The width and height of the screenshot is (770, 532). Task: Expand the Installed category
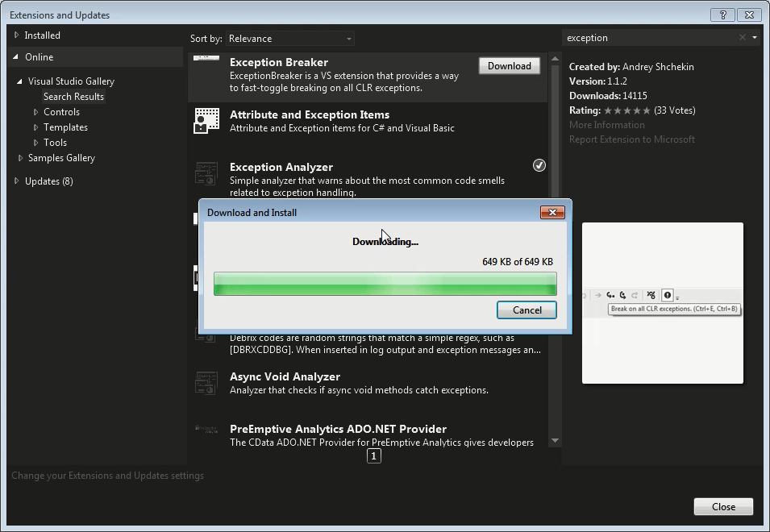click(x=16, y=35)
